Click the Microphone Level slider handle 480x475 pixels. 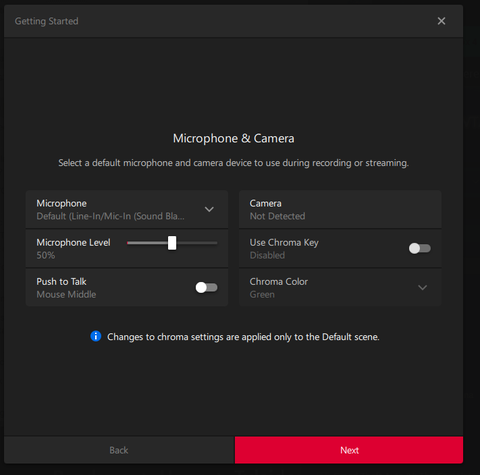pyautogui.click(x=172, y=243)
